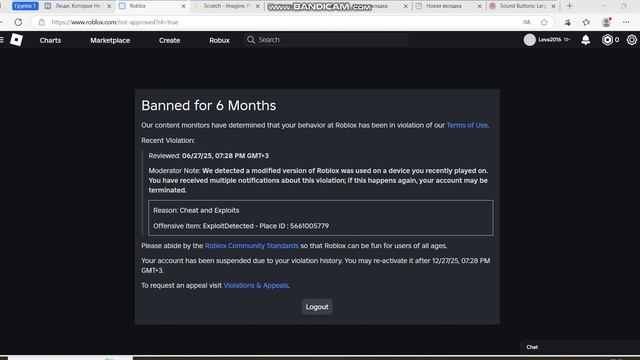Viewport: 640px width, 360px height.
Task: Click the Offensive Item ExploitDetected line
Action: pyautogui.click(x=241, y=226)
